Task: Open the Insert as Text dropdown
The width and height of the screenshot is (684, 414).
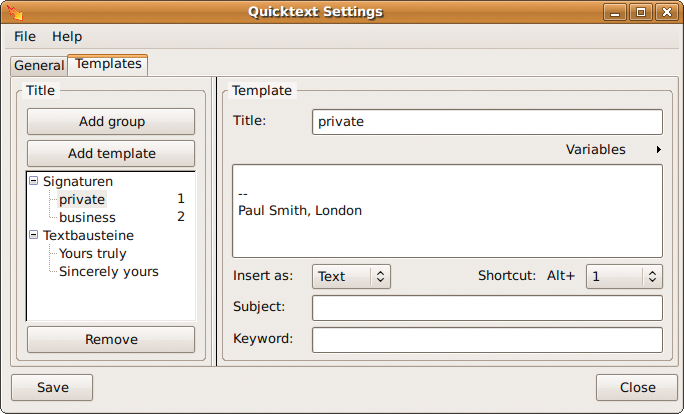Action: click(x=351, y=276)
